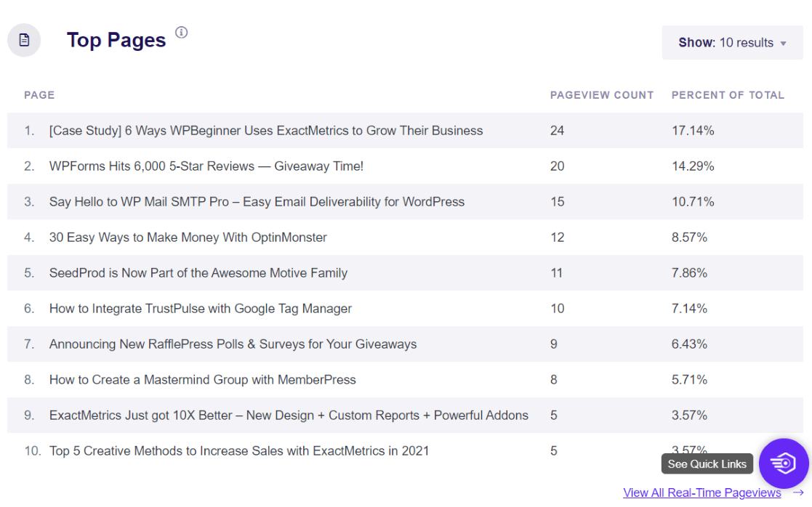Click the See Quick Links tooltip label
812x507 pixels.
(707, 463)
